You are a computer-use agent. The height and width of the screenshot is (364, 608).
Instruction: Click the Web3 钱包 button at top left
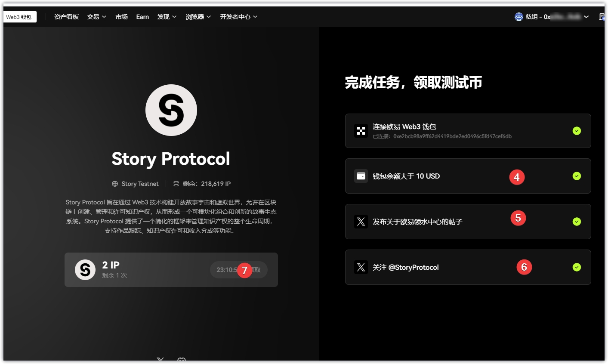[x=19, y=17]
